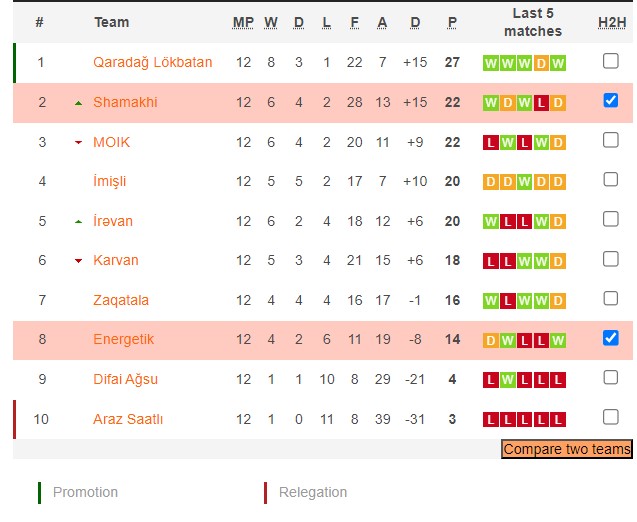
Task: Click the green W badge in Difai Ağsu's row
Action: pyautogui.click(x=507, y=379)
